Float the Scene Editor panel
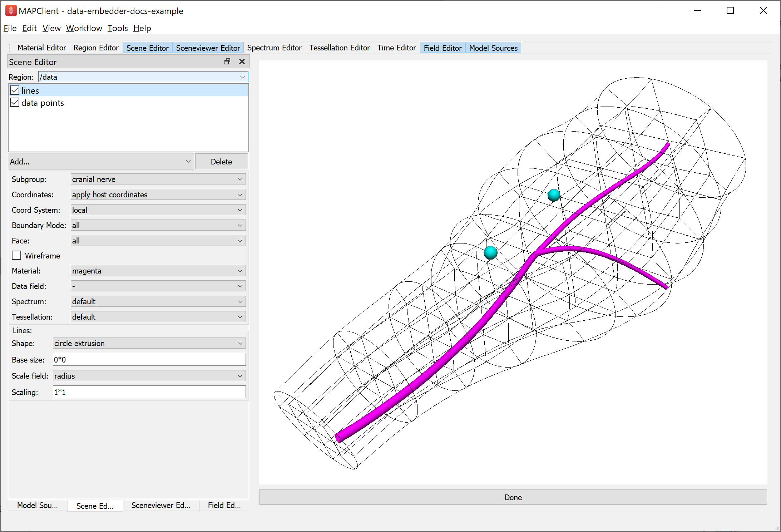781x532 pixels. point(227,61)
